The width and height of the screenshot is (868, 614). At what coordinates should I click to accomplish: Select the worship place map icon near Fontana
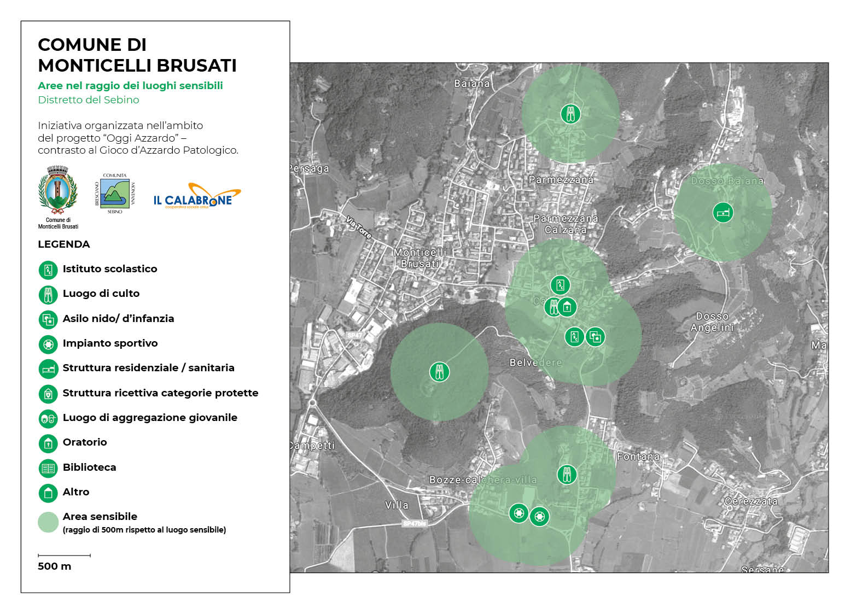tap(567, 474)
